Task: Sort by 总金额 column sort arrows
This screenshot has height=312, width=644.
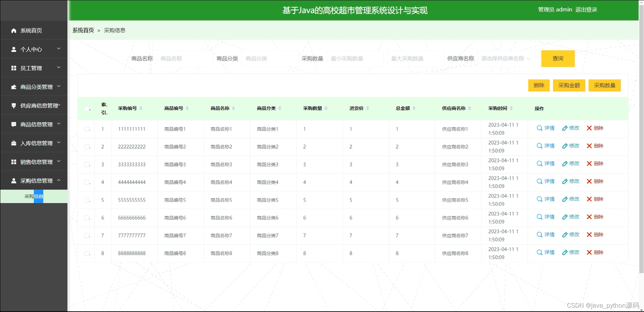Action: pyautogui.click(x=414, y=108)
